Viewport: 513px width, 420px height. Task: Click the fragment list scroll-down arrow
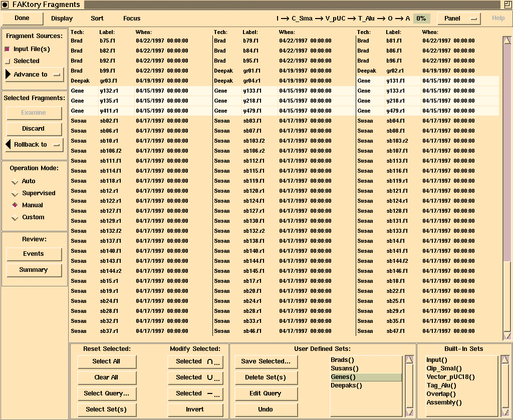click(507, 335)
